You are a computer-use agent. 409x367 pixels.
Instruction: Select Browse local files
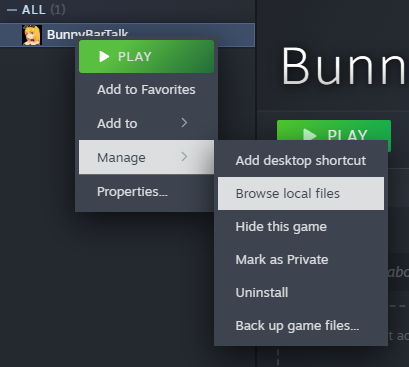pos(301,193)
